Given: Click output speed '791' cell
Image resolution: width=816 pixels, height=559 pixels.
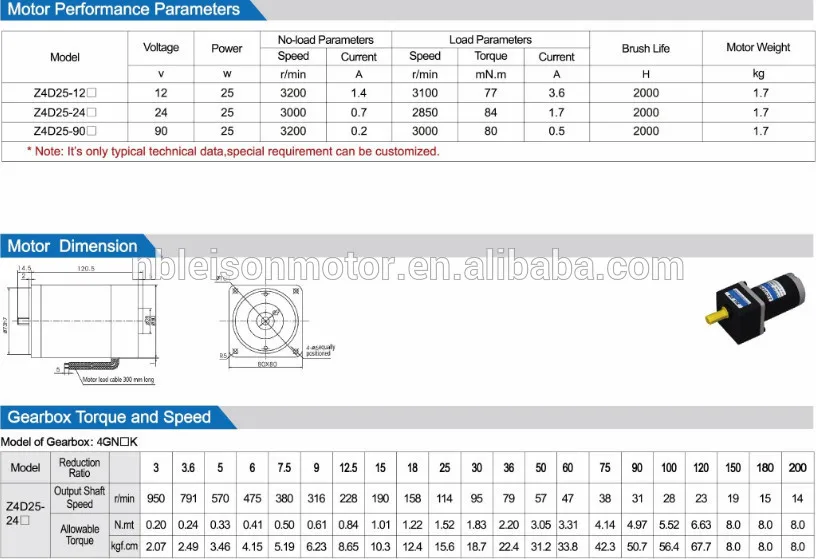Looking at the screenshot, I should coord(188,499).
